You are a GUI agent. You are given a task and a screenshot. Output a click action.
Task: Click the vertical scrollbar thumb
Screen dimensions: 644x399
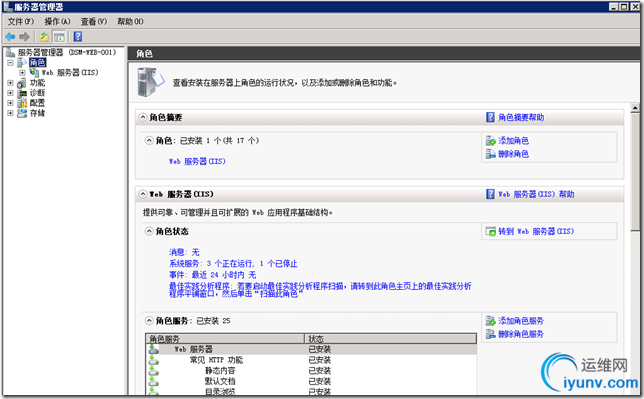pos(635,172)
